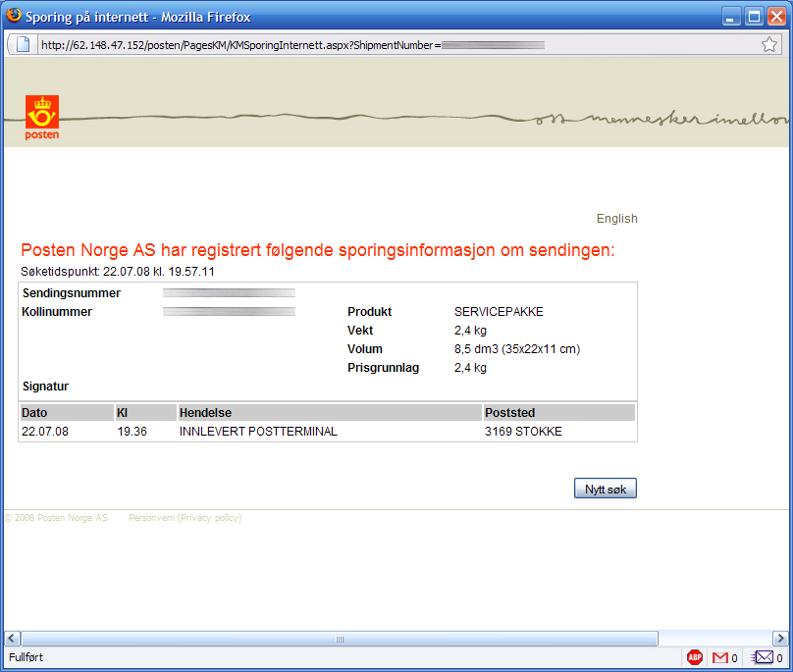Click the SERVICEPAKKE product value
The width and height of the screenshot is (793, 672).
click(499, 312)
